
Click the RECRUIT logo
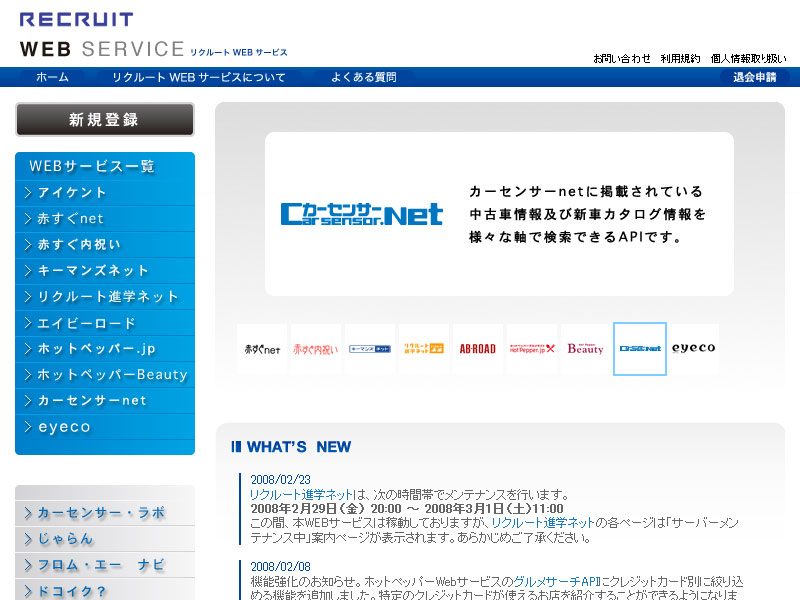click(x=77, y=19)
